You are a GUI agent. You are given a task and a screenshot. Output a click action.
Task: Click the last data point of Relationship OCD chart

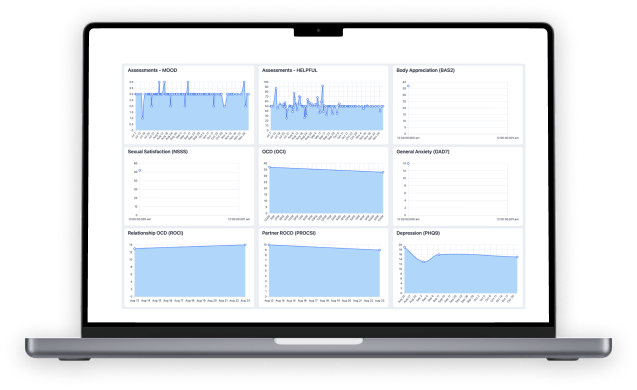(x=245, y=245)
